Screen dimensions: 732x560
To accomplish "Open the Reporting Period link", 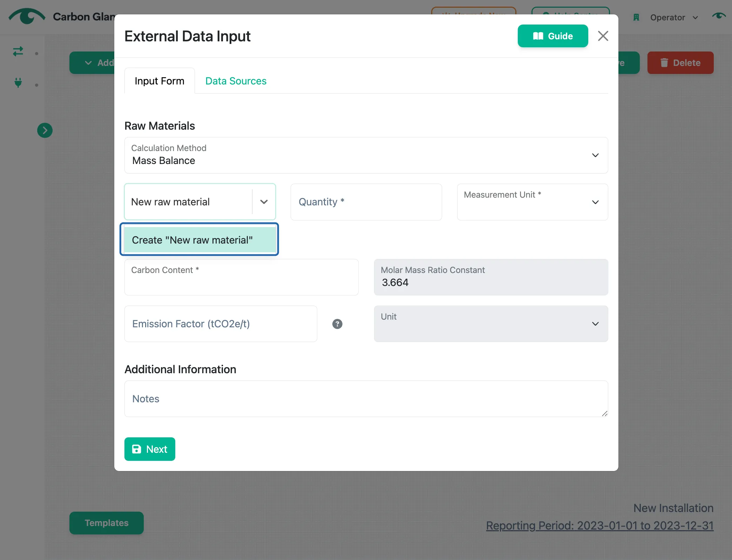I will coord(599,525).
